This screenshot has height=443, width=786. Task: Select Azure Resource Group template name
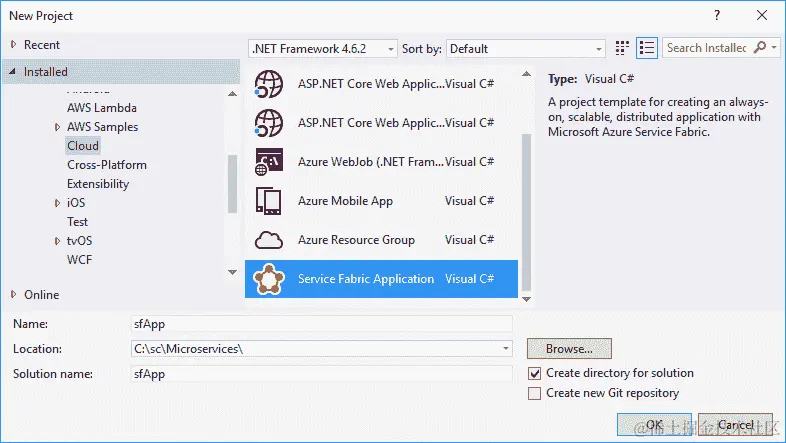pos(356,240)
